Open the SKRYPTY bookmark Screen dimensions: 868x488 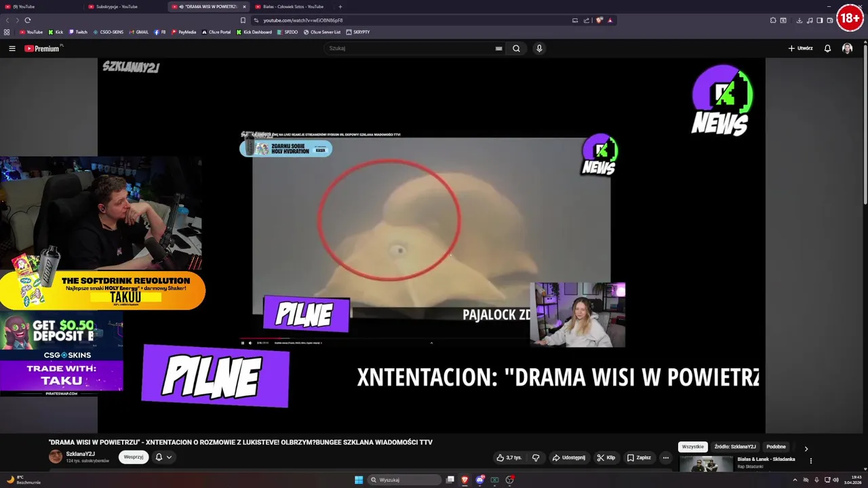358,32
